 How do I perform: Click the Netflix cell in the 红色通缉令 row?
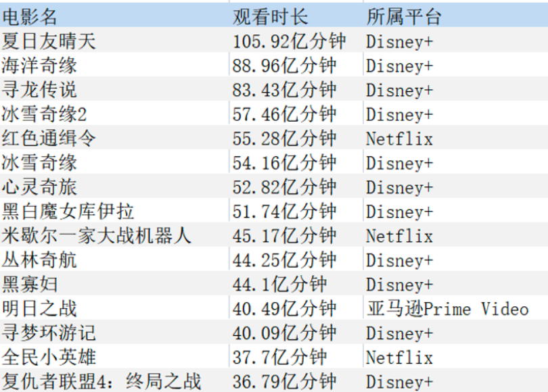click(399, 139)
